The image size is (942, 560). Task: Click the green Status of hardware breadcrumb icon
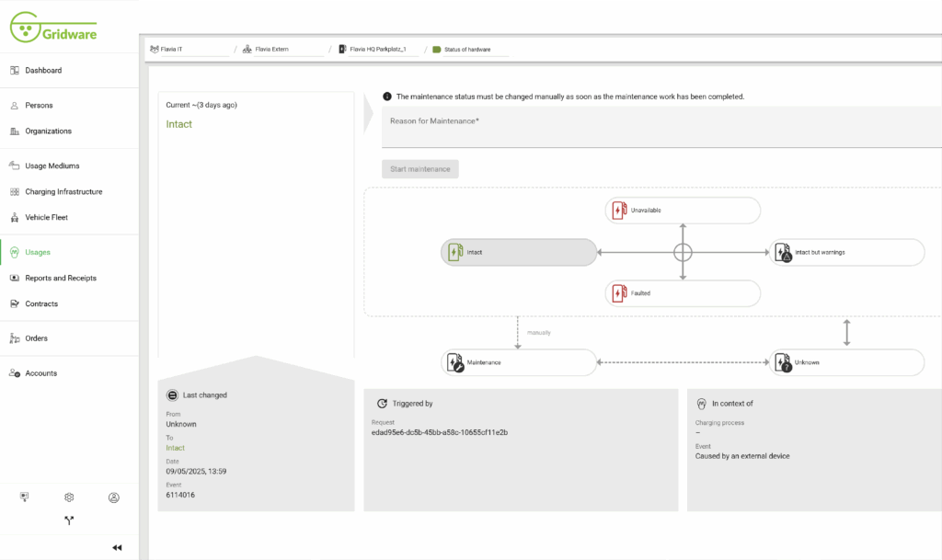point(437,50)
